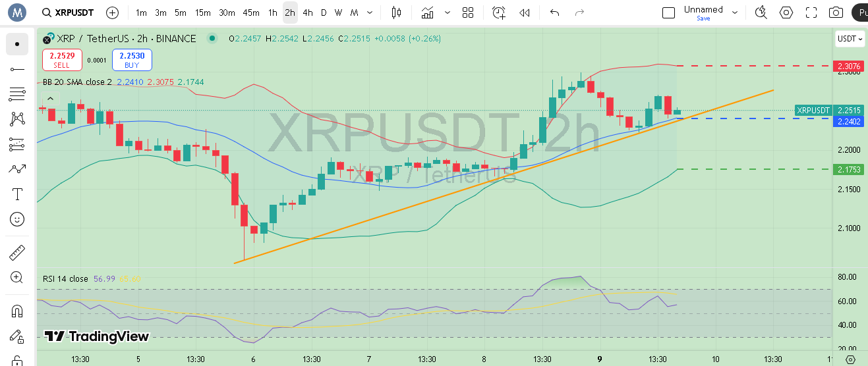Select the 1h timeframe
The image size is (868, 366).
click(x=273, y=13)
